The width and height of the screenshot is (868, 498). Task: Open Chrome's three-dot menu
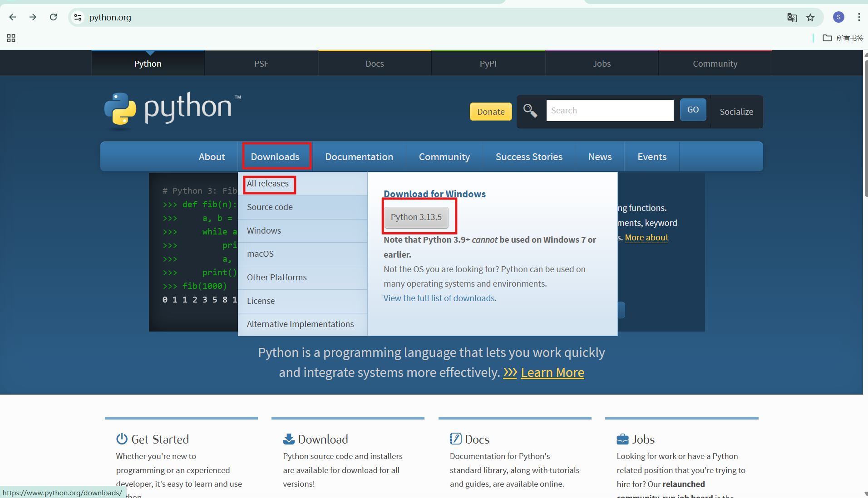click(859, 17)
